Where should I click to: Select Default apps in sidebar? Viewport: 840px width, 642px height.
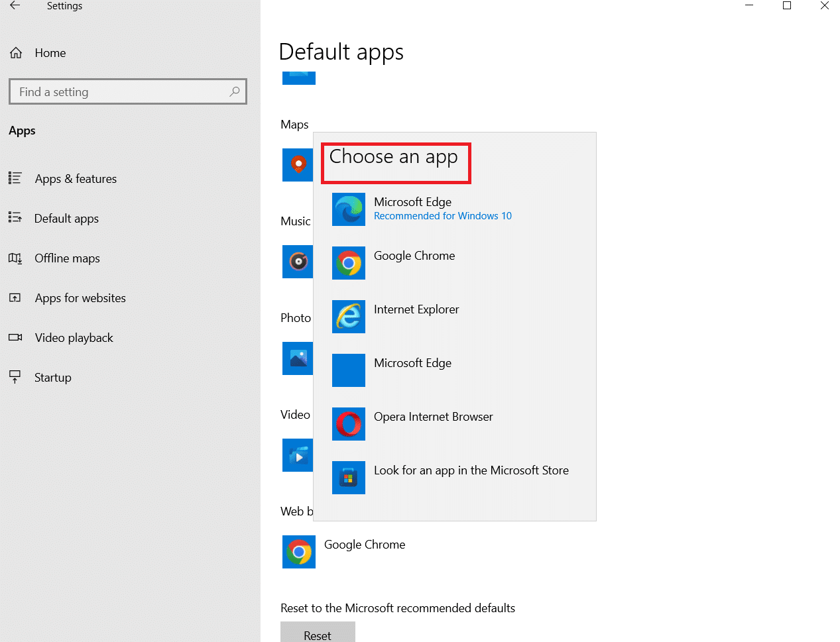66,219
